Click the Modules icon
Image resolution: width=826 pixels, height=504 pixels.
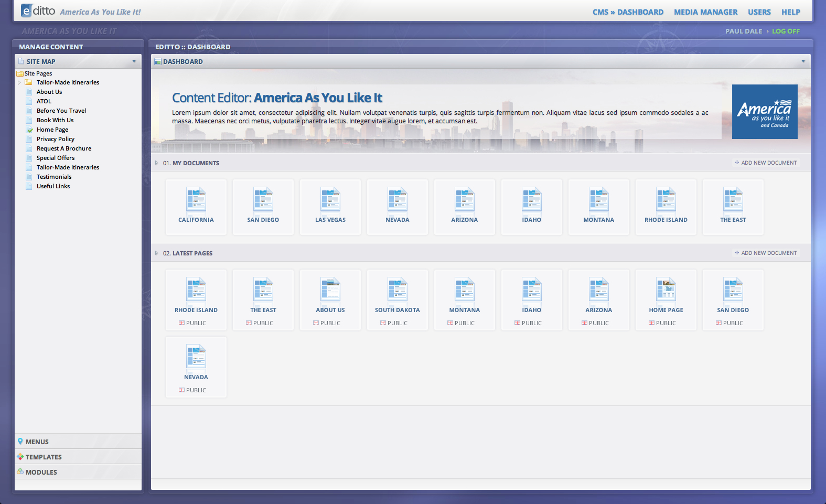pyautogui.click(x=20, y=472)
